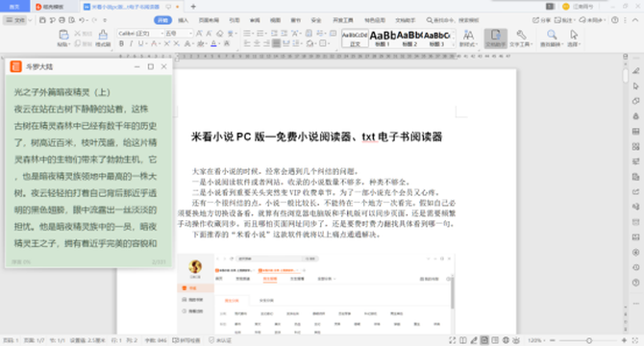The height and width of the screenshot is (346, 644).
Task: Apply the Heading 1 style
Action: [x=382, y=38]
